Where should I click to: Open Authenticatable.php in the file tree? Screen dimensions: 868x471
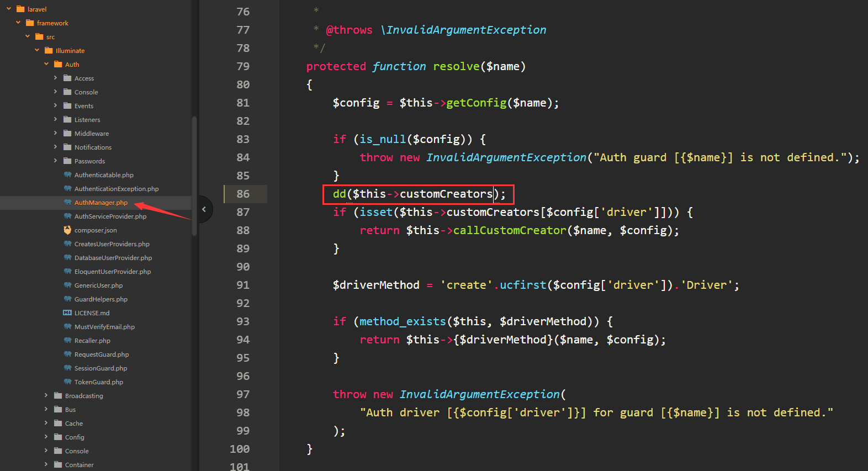click(x=104, y=175)
